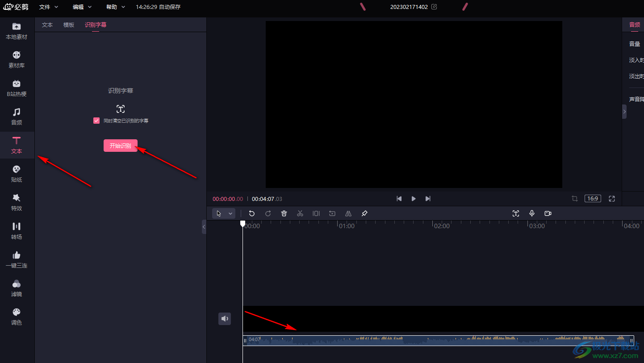Click the 必剪 app logo
The height and width of the screenshot is (363, 644).
(x=16, y=7)
